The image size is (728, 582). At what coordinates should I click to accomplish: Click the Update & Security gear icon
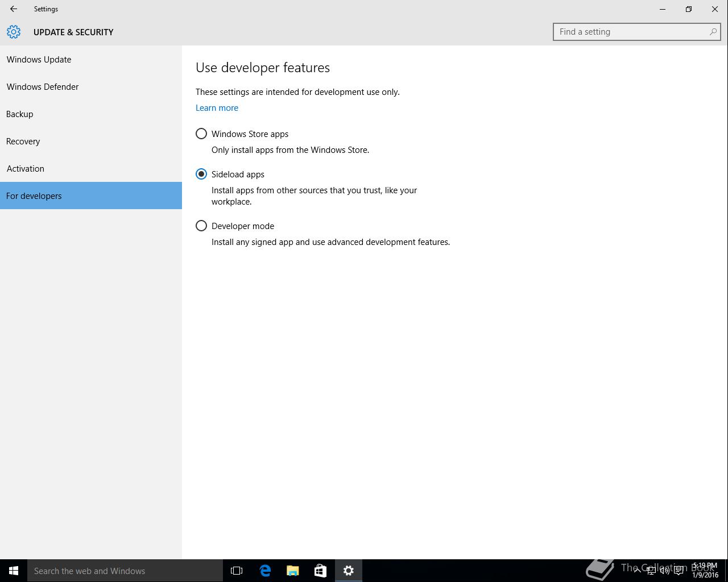tap(14, 32)
